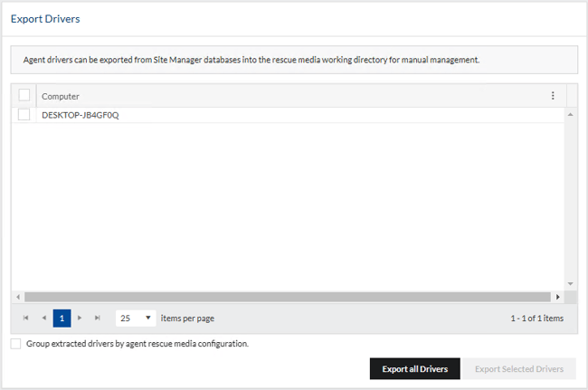Click the Computer column header
Viewport: 588px width, 390px height.
pyautogui.click(x=271, y=96)
